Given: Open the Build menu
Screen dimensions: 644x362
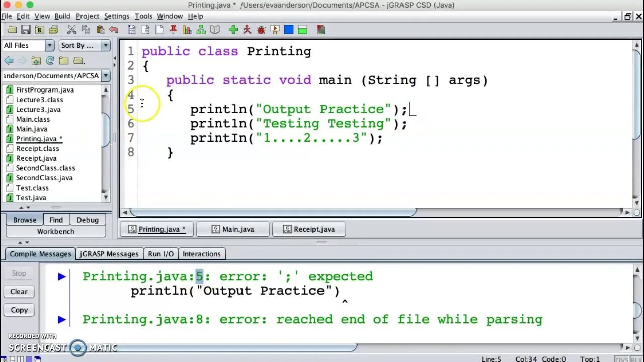Looking at the screenshot, I should tap(62, 16).
